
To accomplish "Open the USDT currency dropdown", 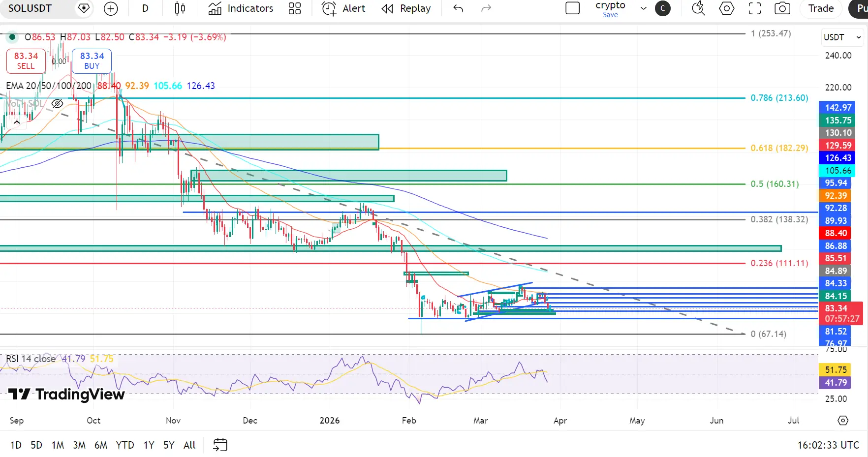I will tap(842, 37).
